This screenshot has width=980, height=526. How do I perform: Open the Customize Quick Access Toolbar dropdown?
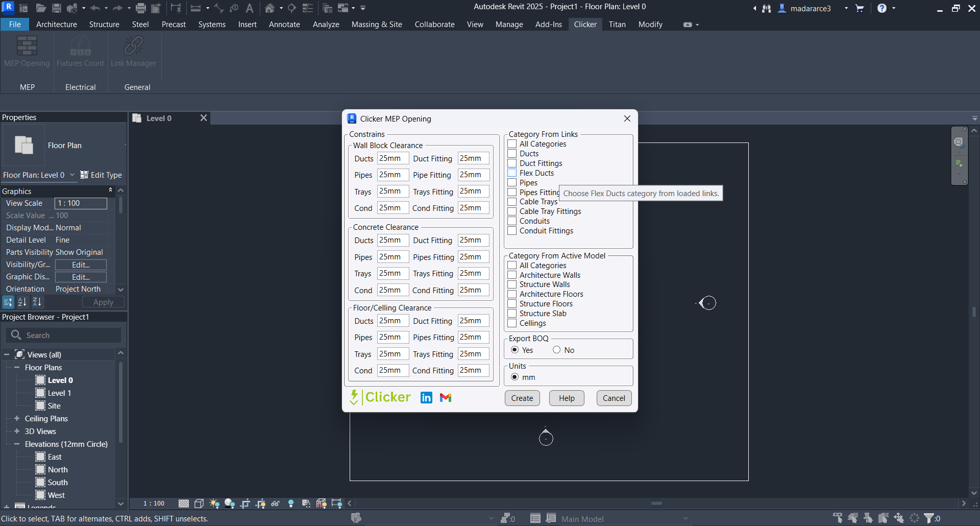pos(363,8)
